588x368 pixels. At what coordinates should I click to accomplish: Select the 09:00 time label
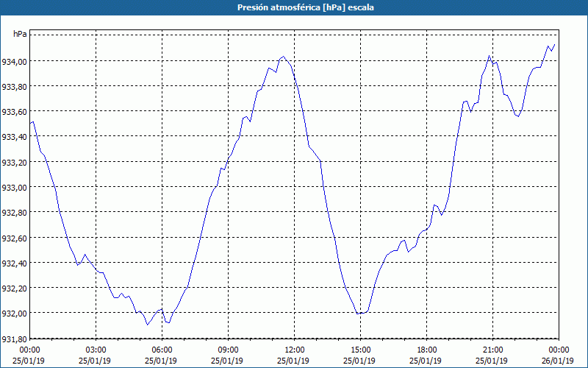point(228,350)
